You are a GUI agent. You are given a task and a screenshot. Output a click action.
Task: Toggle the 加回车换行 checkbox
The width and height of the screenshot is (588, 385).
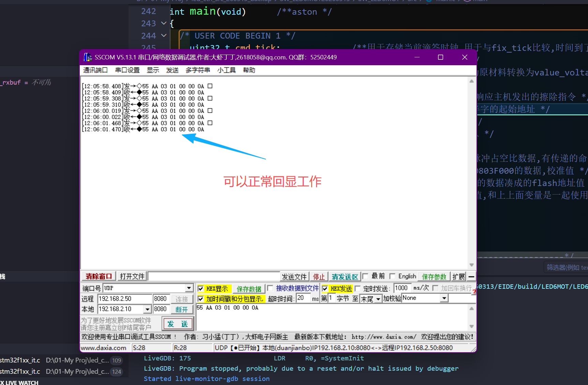tap(435, 288)
